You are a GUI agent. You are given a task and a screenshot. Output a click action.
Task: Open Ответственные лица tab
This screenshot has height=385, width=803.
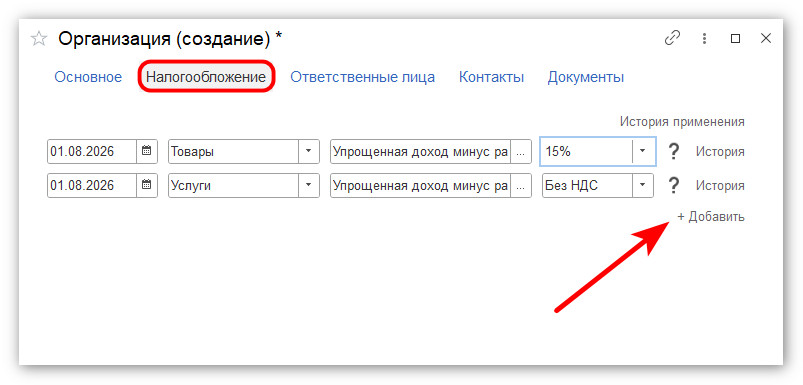(x=363, y=77)
